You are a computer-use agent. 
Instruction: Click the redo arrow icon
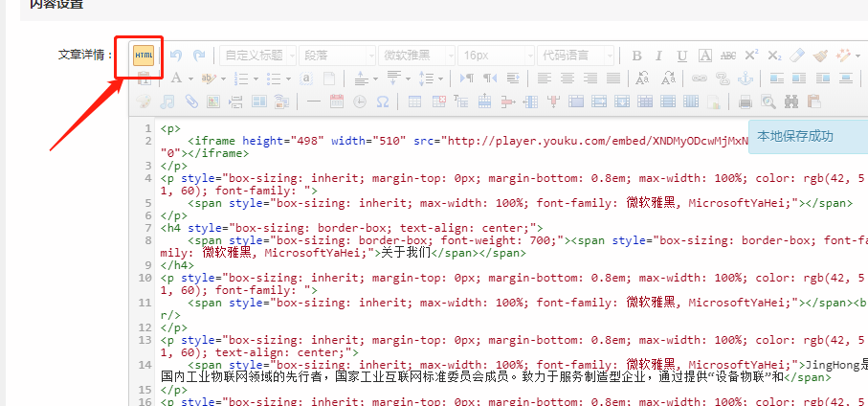(199, 56)
